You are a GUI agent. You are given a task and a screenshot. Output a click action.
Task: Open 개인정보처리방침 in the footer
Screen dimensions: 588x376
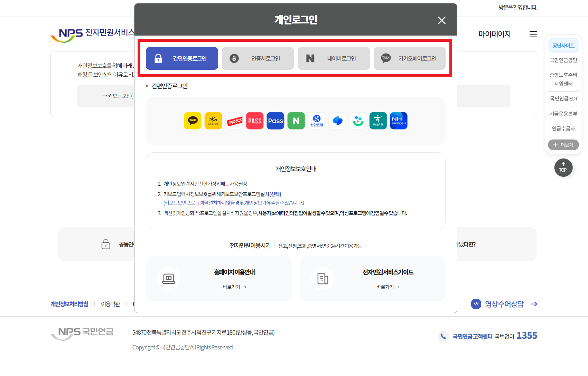[69, 304]
